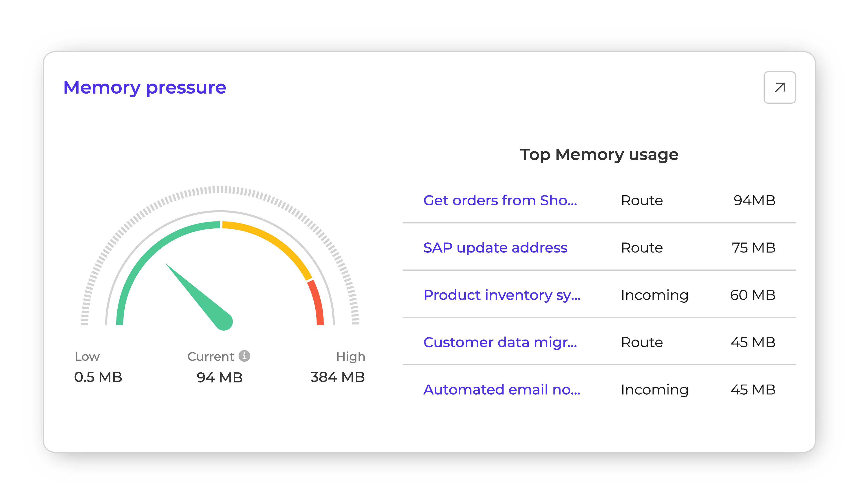Click the 94MB value in first row
This screenshot has width=859, height=504.
click(x=754, y=200)
